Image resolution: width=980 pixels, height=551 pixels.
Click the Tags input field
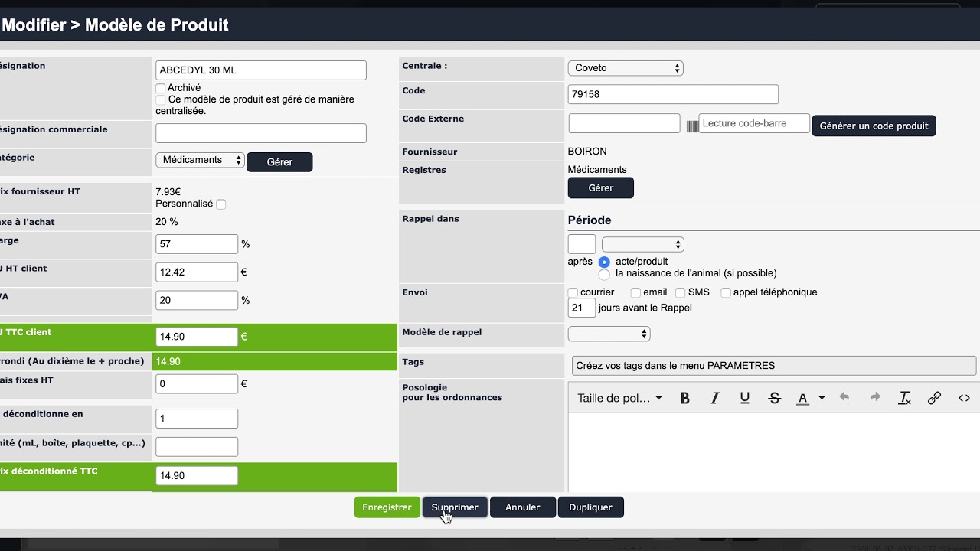(773, 366)
